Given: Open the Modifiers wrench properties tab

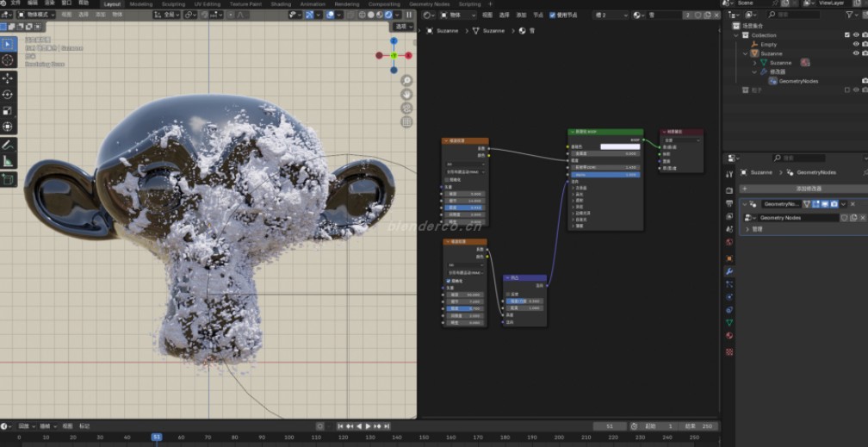Looking at the screenshot, I should coord(729,271).
